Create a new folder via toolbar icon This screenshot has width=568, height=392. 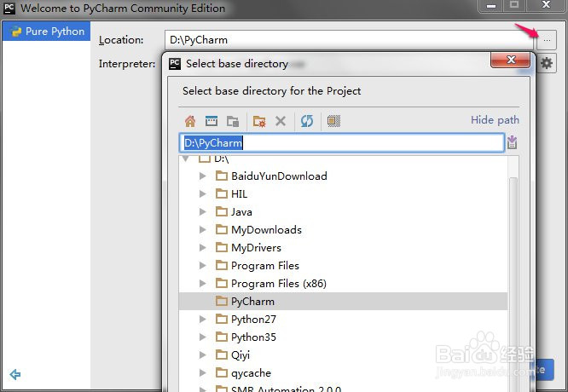pos(259,121)
